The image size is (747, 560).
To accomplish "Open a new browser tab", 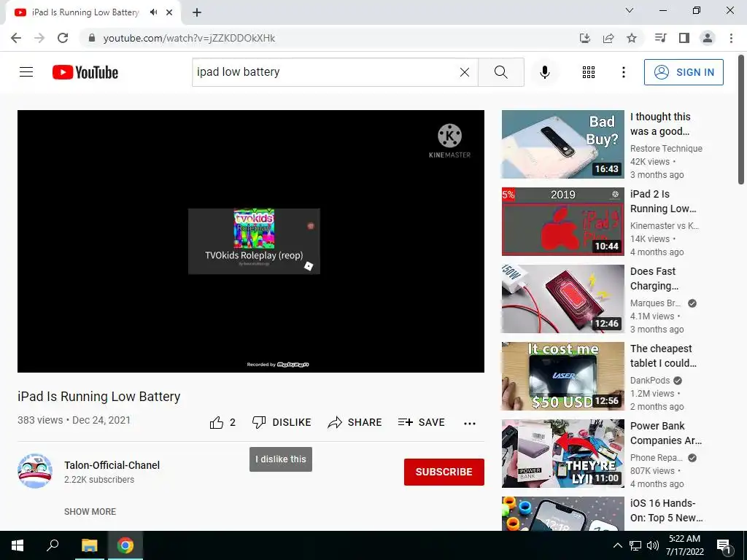I will tap(197, 12).
